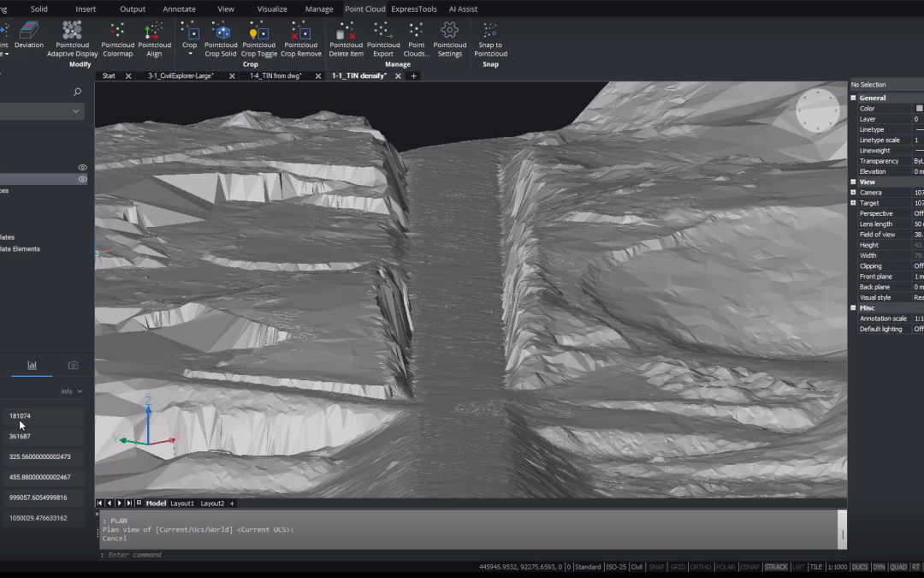Collapse the General properties section
The image size is (924, 578).
(853, 98)
